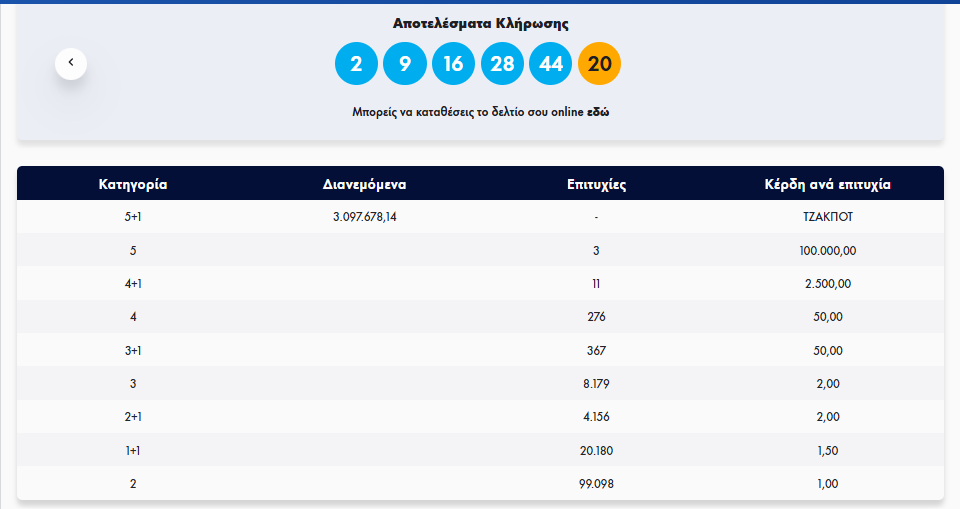Image resolution: width=960 pixels, height=509 pixels.
Task: Select the 276 winners cell
Action: [x=596, y=317]
